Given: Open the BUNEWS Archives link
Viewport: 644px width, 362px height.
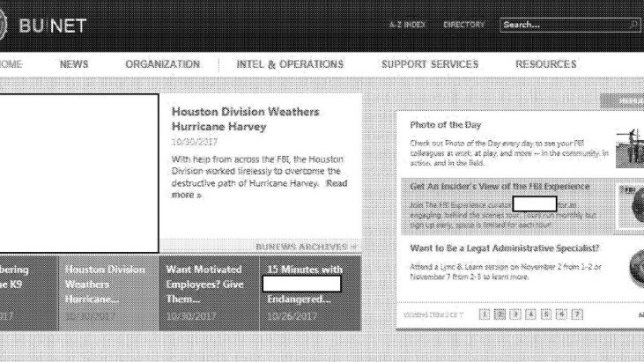Looking at the screenshot, I should (x=306, y=247).
